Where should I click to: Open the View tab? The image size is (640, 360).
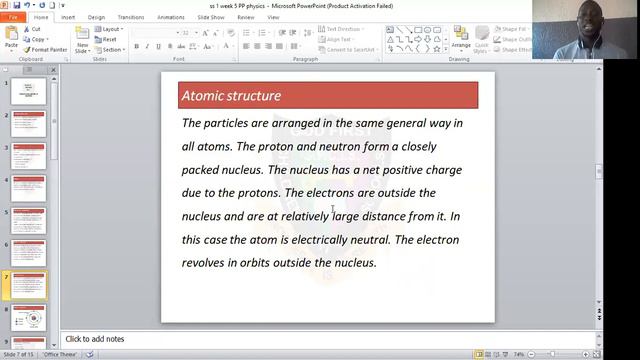pyautogui.click(x=273, y=17)
